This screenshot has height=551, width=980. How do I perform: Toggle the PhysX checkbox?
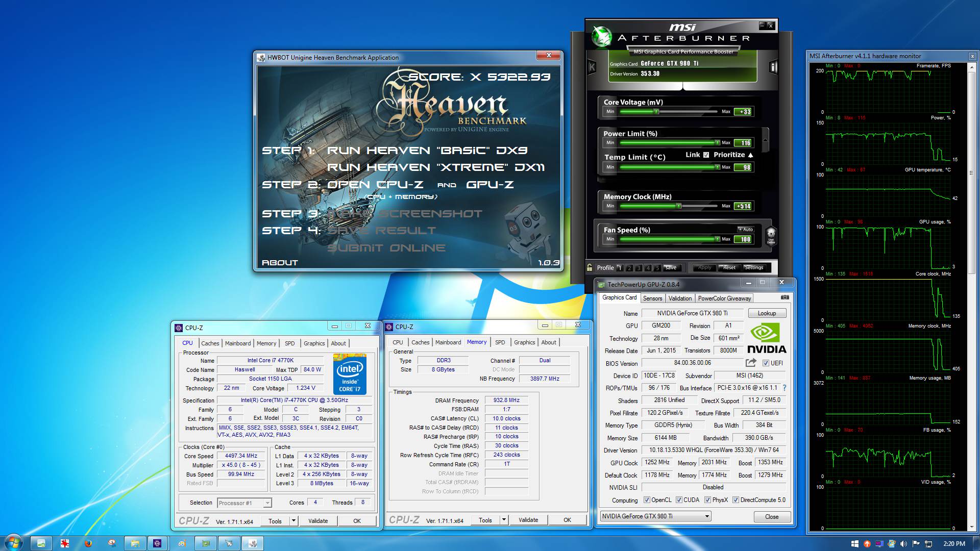coord(707,500)
